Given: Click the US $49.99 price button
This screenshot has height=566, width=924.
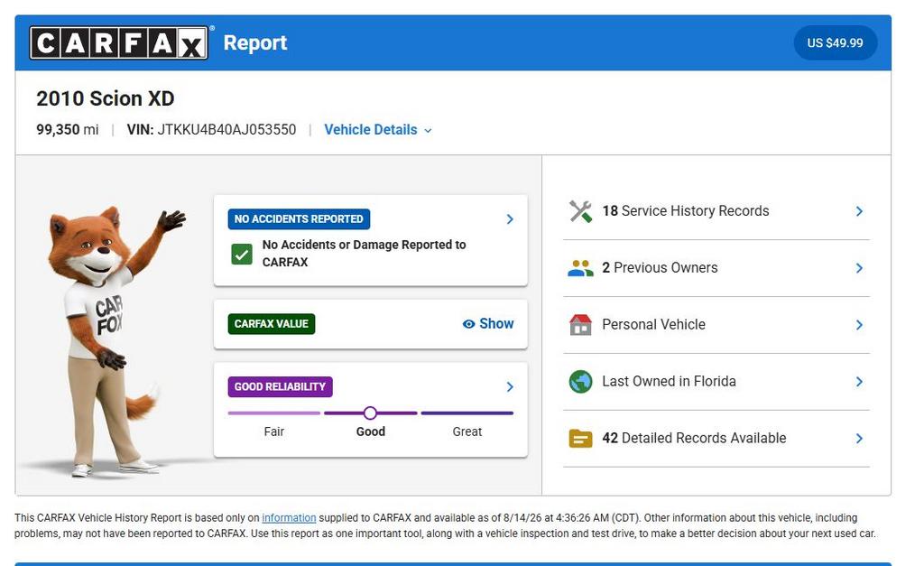Looking at the screenshot, I should pyautogui.click(x=835, y=43).
